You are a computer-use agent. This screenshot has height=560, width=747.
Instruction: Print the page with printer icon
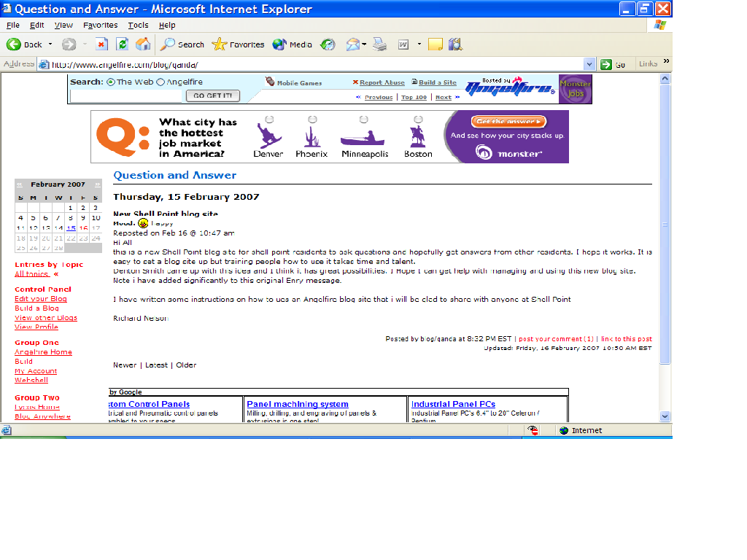point(379,44)
